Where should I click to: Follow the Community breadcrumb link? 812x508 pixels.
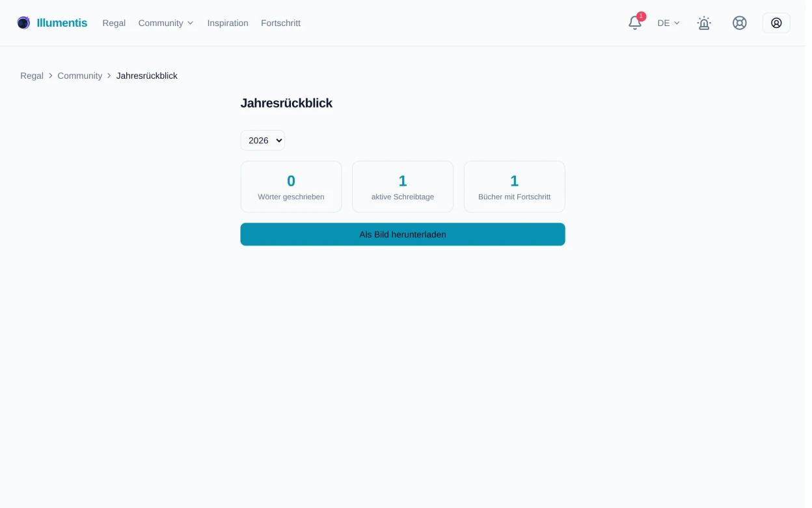click(x=81, y=76)
